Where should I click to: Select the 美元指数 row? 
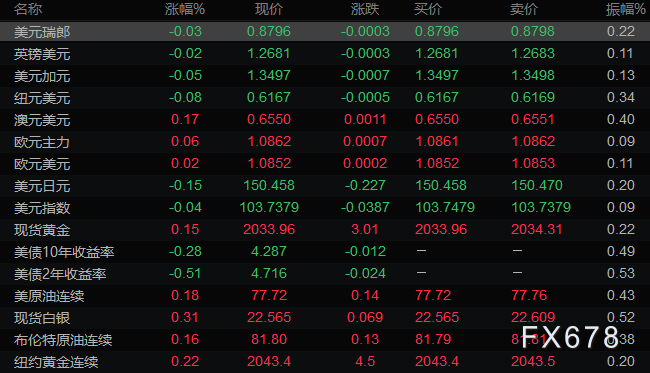tap(325, 207)
